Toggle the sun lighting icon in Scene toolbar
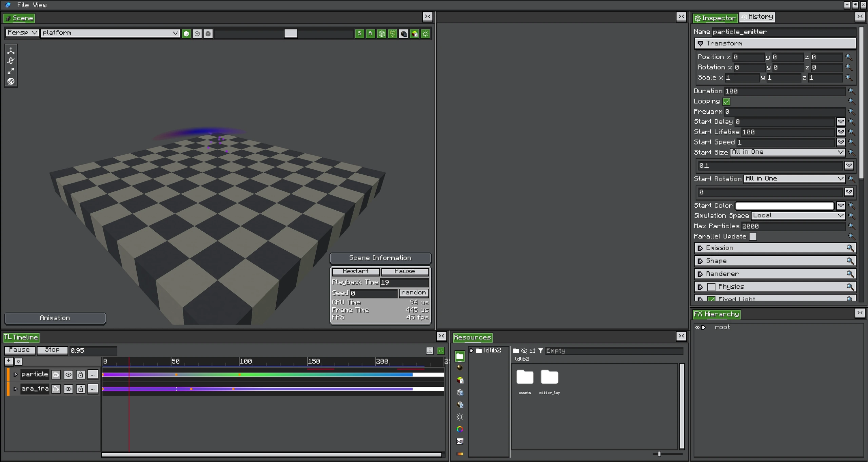 tap(425, 34)
